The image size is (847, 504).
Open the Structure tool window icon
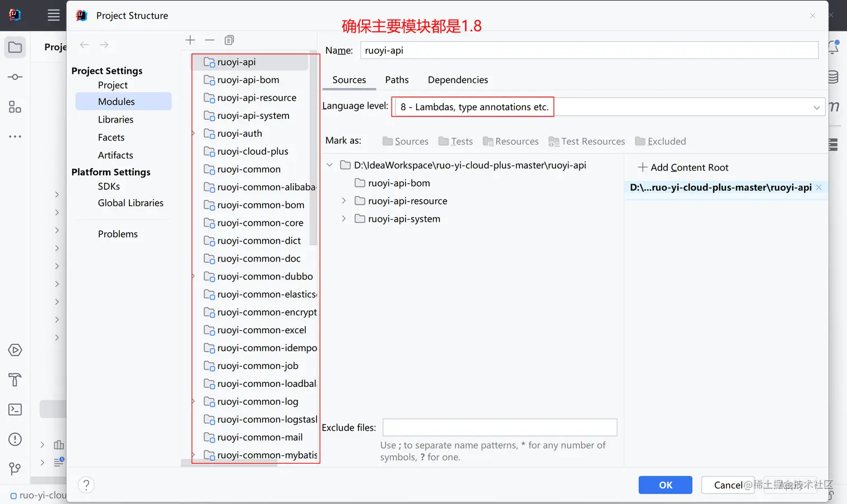[15, 106]
